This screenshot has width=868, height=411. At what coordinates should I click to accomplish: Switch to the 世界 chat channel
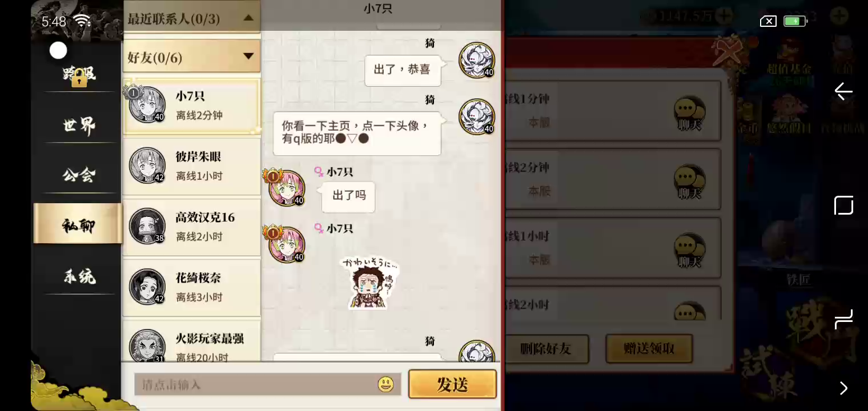pos(79,125)
